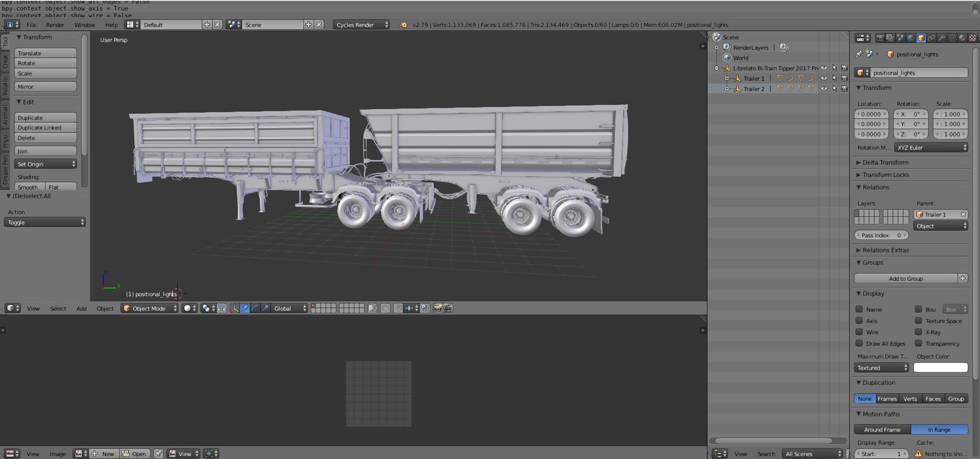Open the World properties tab icon
The width and height of the screenshot is (980, 459).
[911, 38]
